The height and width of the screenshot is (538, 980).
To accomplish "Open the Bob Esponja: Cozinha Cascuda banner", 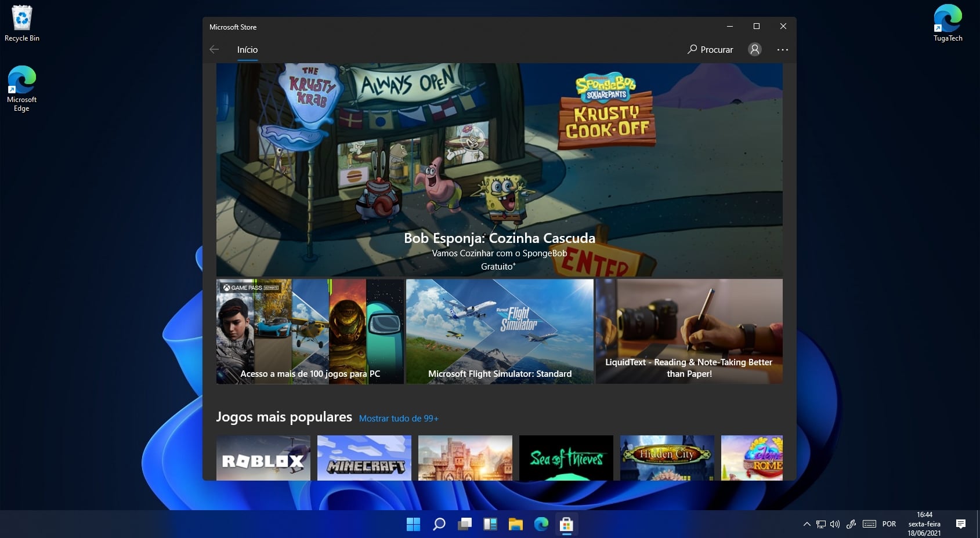I will [499, 169].
